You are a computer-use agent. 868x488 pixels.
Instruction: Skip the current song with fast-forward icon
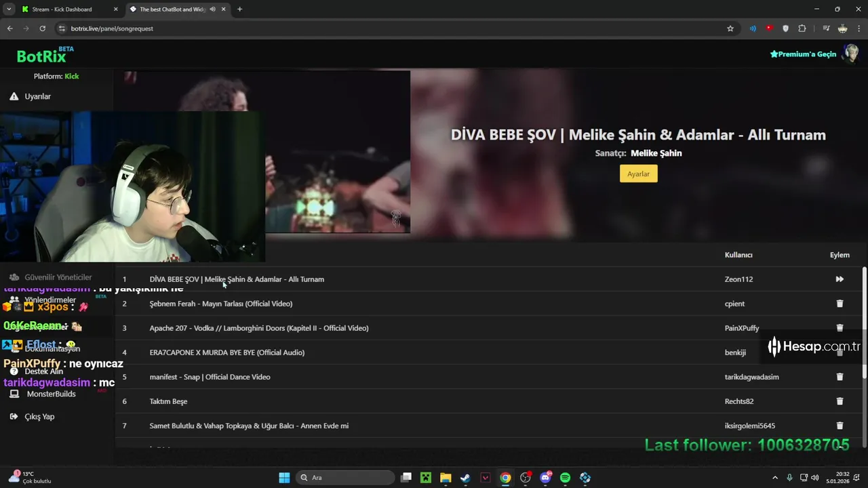840,279
